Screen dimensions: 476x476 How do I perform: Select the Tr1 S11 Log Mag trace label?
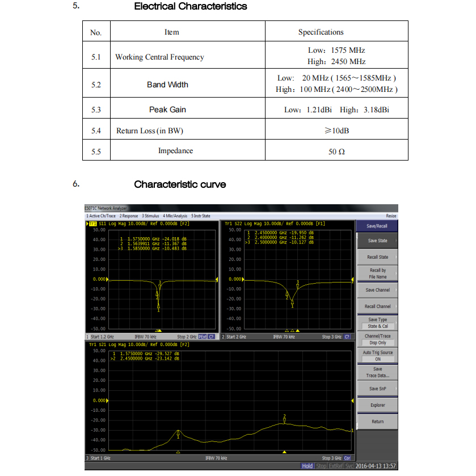tap(139, 224)
